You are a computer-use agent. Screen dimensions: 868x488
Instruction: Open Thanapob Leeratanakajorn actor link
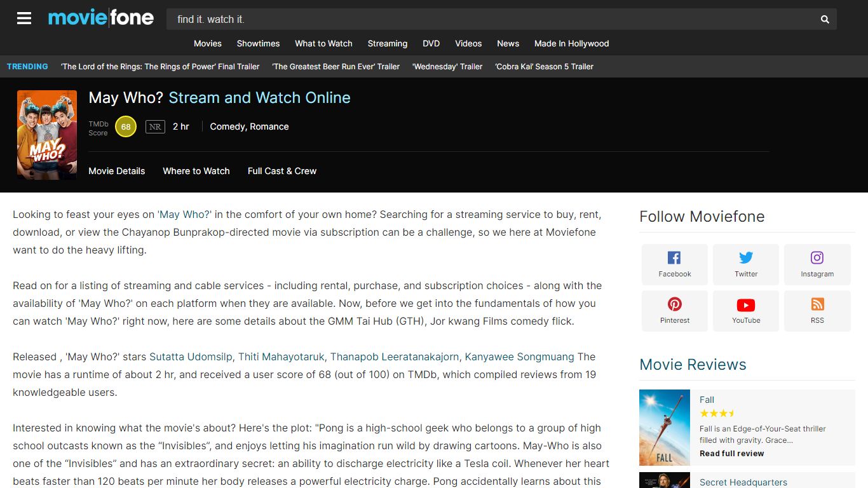pyautogui.click(x=394, y=357)
